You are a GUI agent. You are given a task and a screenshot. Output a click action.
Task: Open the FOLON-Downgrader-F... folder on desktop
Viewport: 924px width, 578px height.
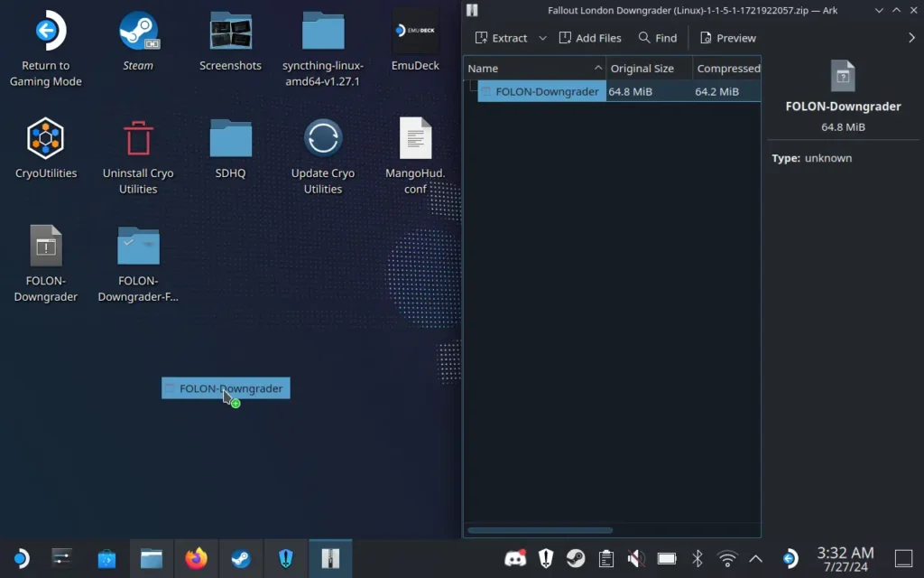coord(138,263)
